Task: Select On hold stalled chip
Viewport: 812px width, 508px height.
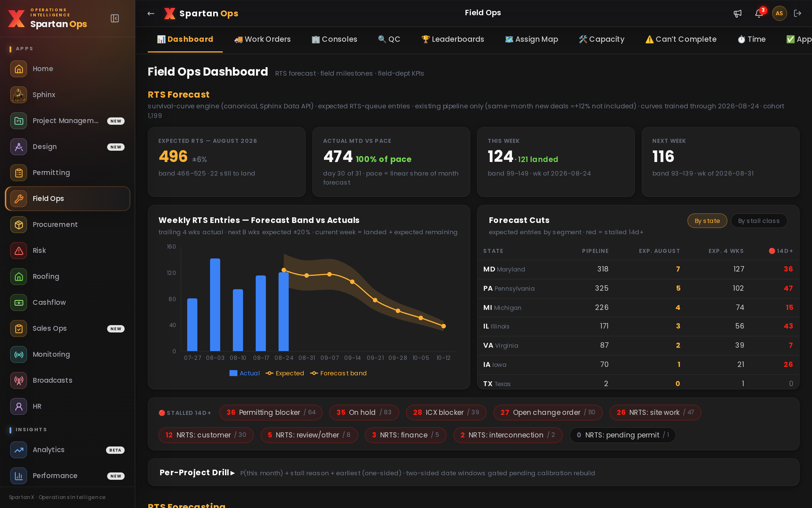Action: [364, 413]
